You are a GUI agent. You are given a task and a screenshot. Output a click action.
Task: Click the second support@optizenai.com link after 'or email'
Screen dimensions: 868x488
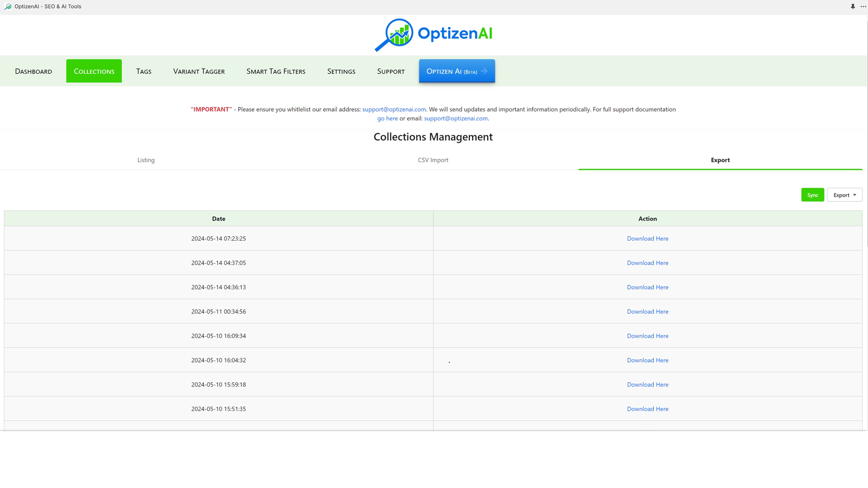[x=456, y=118]
